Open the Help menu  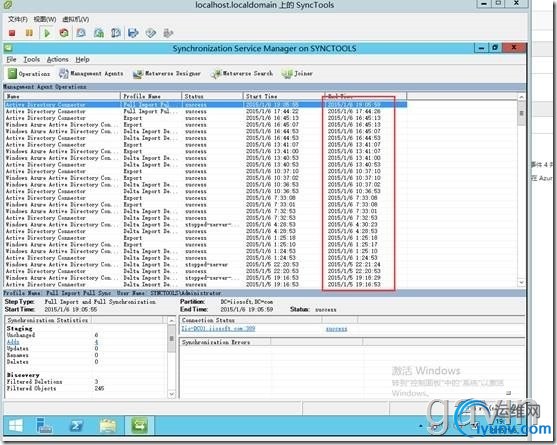(82, 59)
